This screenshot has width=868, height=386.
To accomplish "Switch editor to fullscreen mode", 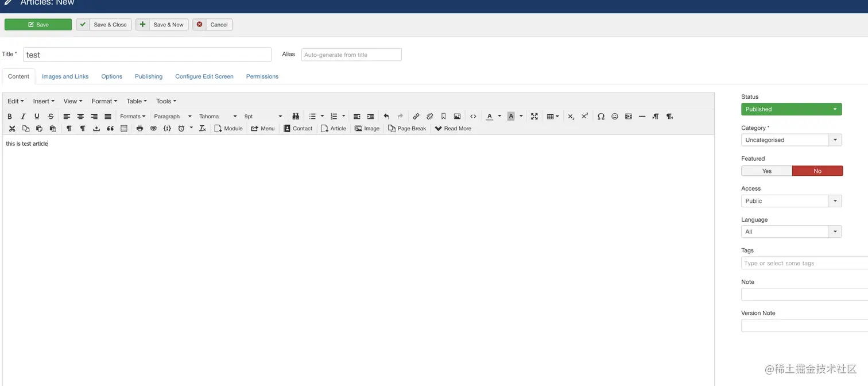I will pyautogui.click(x=534, y=117).
